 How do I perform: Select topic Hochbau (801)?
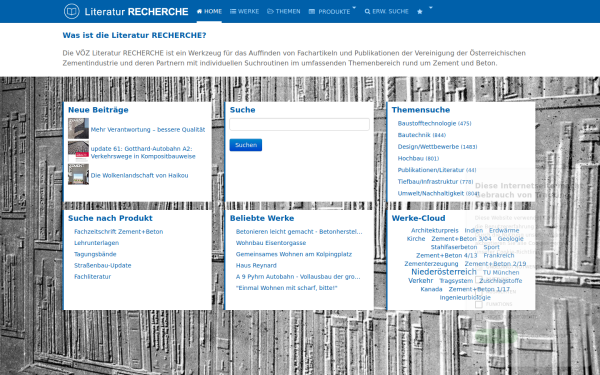pos(418,158)
